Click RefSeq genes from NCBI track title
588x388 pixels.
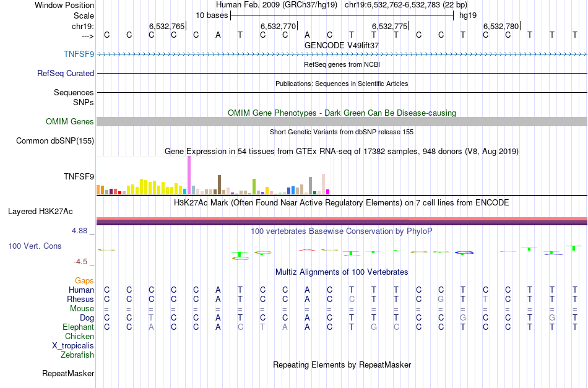click(342, 64)
